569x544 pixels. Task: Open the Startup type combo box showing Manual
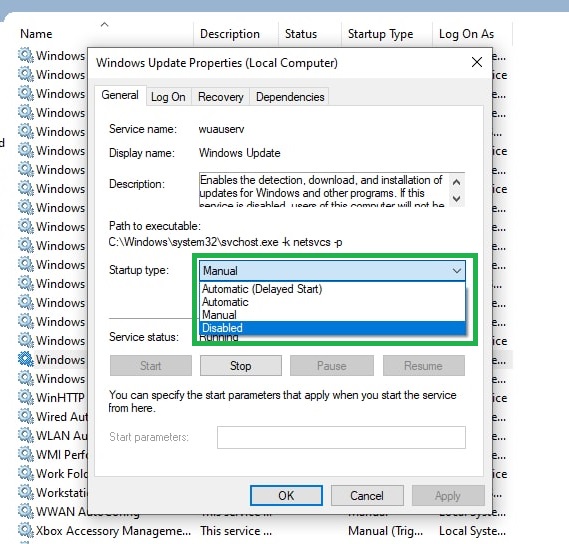pyautogui.click(x=332, y=270)
